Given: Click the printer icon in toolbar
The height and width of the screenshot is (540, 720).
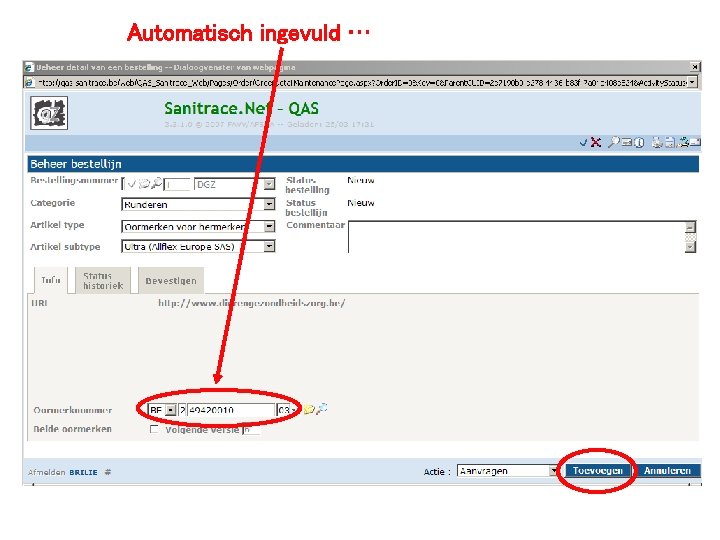Looking at the screenshot, I should (657, 142).
